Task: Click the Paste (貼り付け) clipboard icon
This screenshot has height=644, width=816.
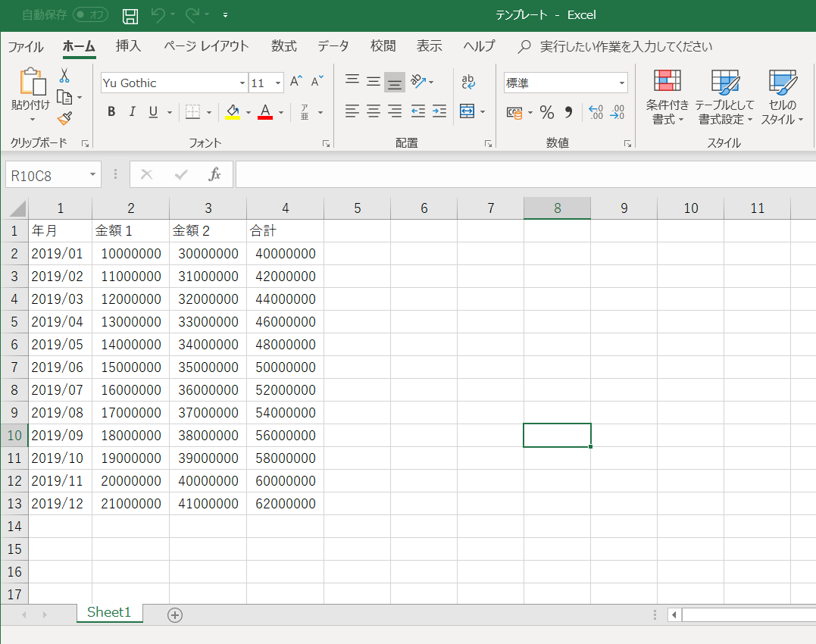Action: click(33, 82)
